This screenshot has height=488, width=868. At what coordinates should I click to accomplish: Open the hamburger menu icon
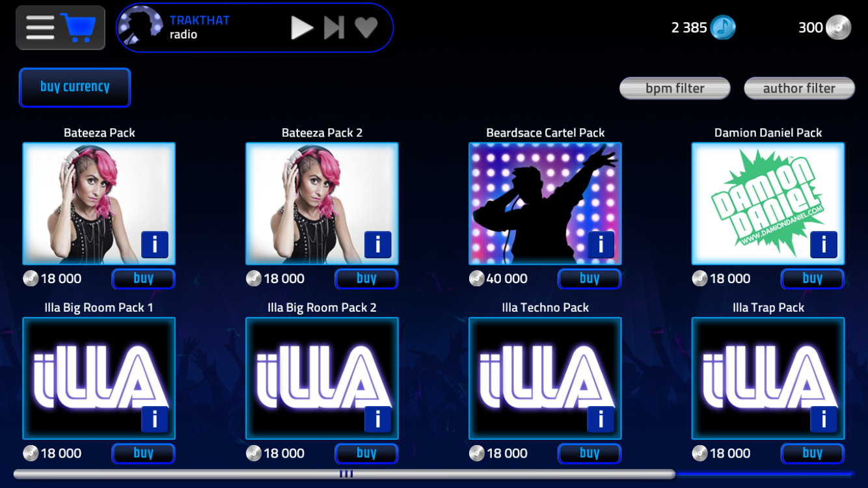point(40,27)
